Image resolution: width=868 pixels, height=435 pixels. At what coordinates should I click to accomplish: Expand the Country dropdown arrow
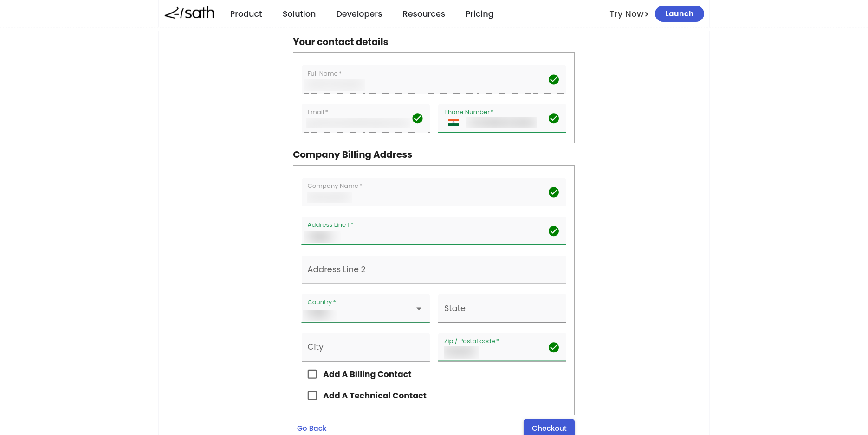click(419, 309)
